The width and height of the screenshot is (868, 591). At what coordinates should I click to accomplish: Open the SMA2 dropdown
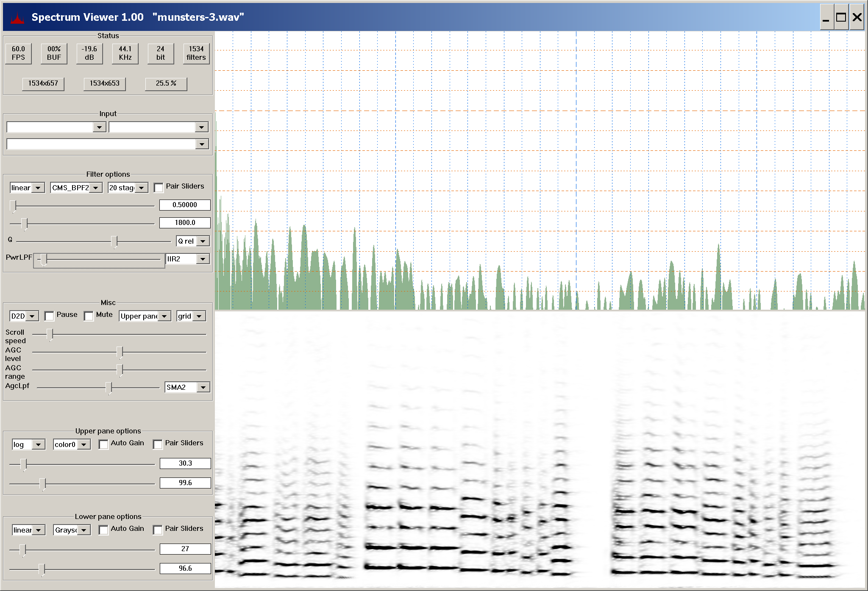point(187,387)
